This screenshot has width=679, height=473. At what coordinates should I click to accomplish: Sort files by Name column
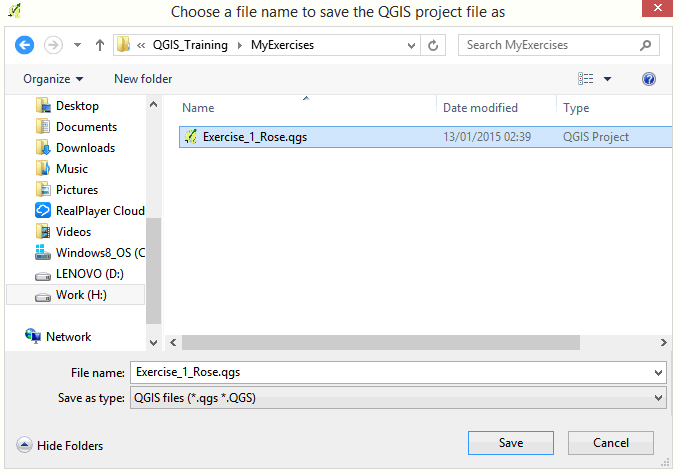(x=198, y=108)
